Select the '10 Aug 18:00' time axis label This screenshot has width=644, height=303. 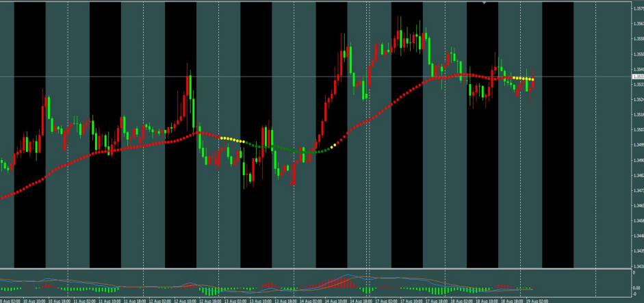59,301
